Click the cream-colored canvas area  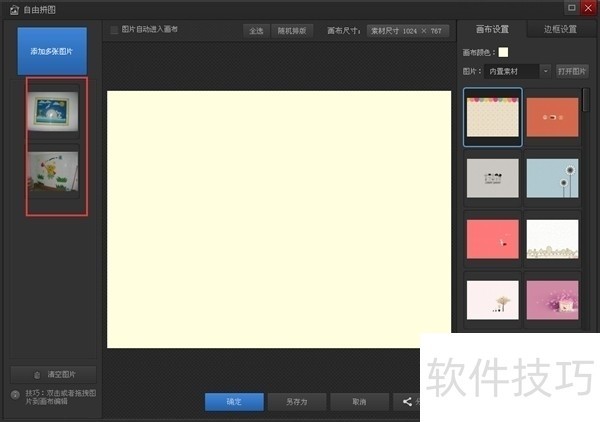click(x=279, y=219)
